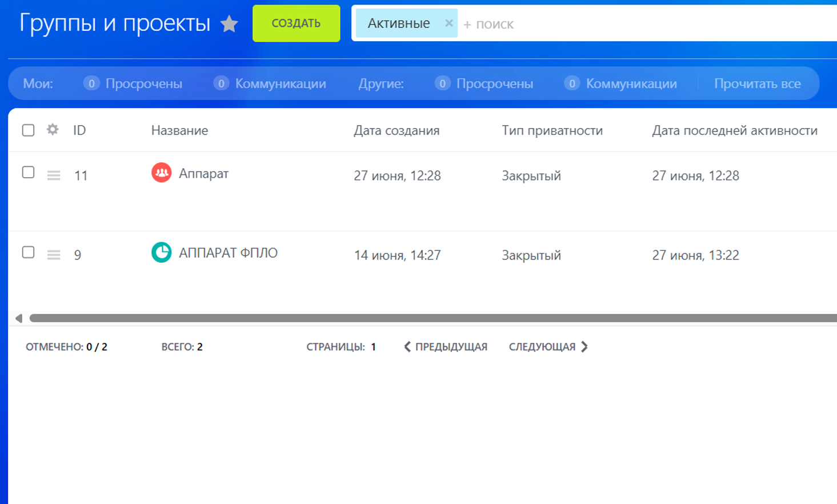Add page to favorites with star icon
The image size is (837, 504).
[229, 24]
